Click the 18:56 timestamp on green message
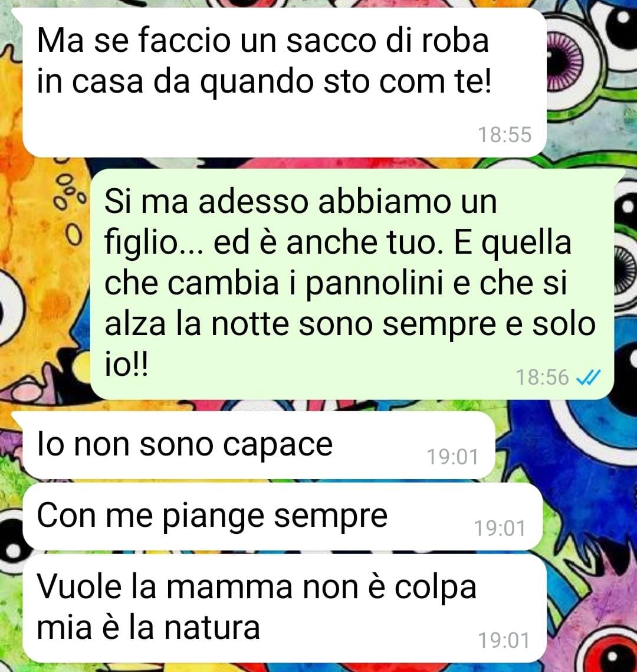Screen dimensions: 637x672 point(542,378)
